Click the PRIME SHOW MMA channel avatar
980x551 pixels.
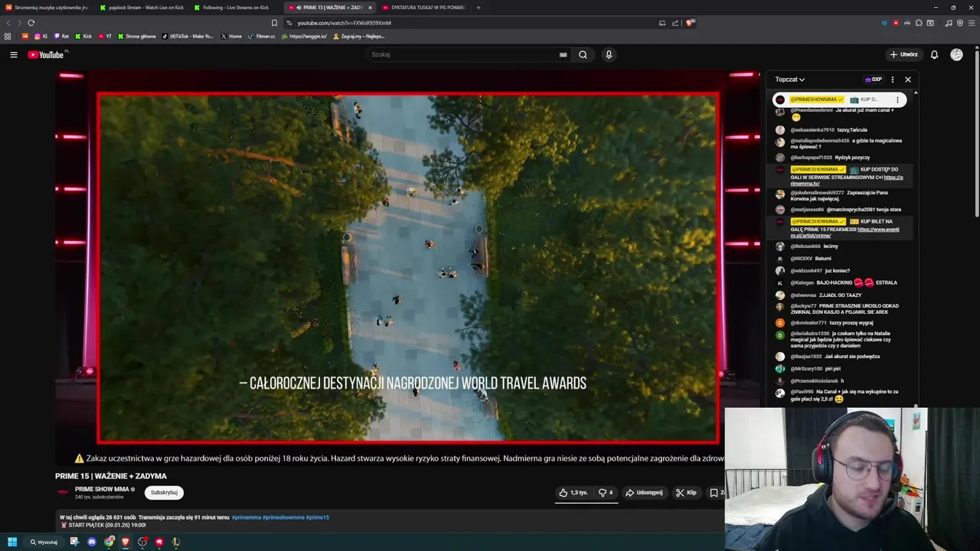click(63, 492)
